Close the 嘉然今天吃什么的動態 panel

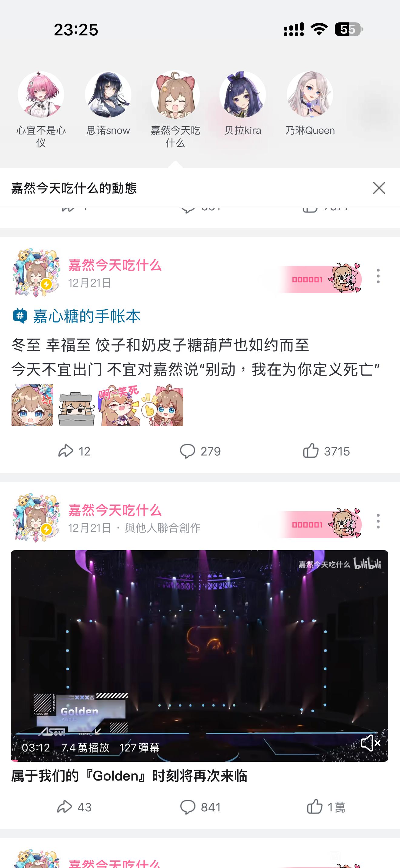pyautogui.click(x=379, y=188)
